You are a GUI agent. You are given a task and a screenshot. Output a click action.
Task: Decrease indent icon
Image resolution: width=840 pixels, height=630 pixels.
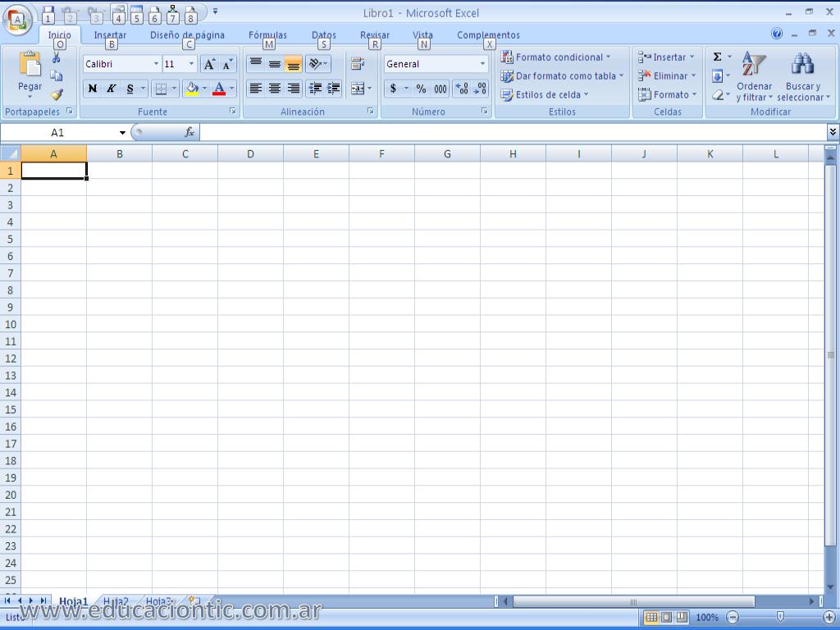click(315, 89)
